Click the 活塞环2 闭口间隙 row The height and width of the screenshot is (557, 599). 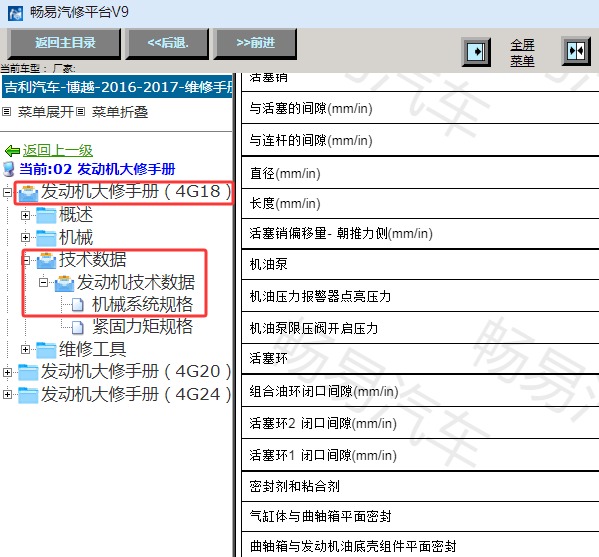[x=420, y=423]
